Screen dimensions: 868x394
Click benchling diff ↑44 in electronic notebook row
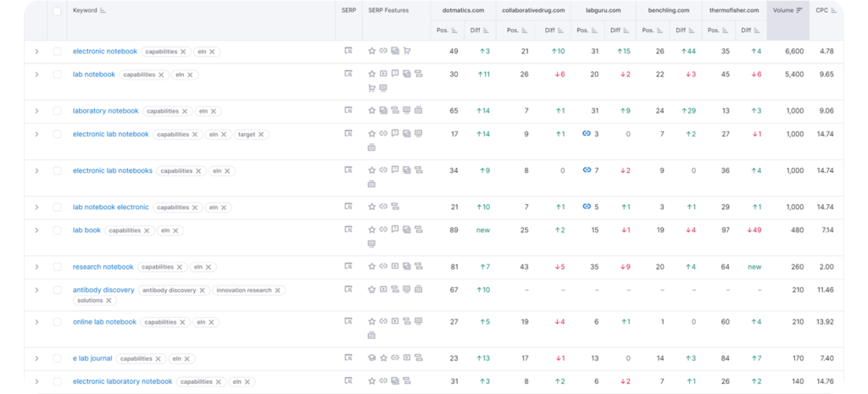click(688, 51)
